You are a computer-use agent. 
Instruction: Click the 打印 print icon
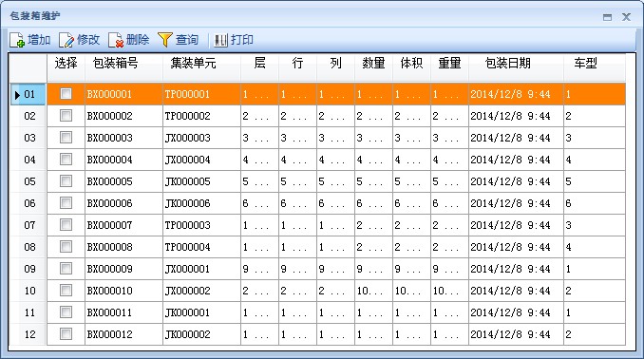(x=221, y=40)
